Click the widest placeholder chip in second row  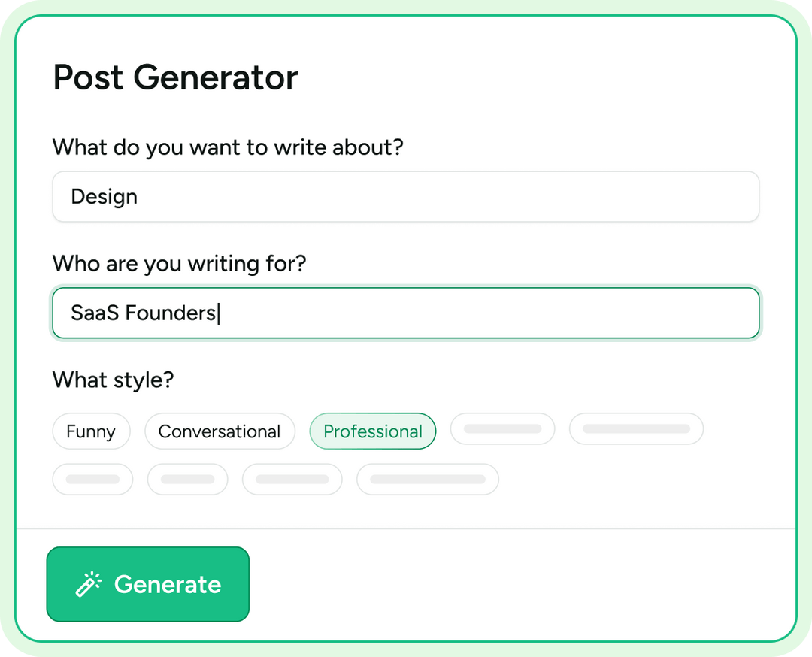pyautogui.click(x=427, y=479)
